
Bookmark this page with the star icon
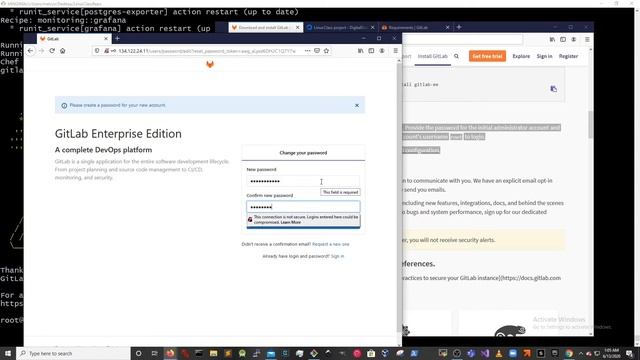coord(326,51)
